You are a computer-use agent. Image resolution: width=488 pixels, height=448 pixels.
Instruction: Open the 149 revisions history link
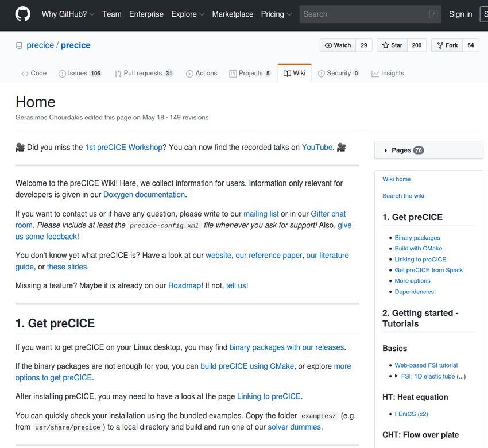(x=189, y=118)
